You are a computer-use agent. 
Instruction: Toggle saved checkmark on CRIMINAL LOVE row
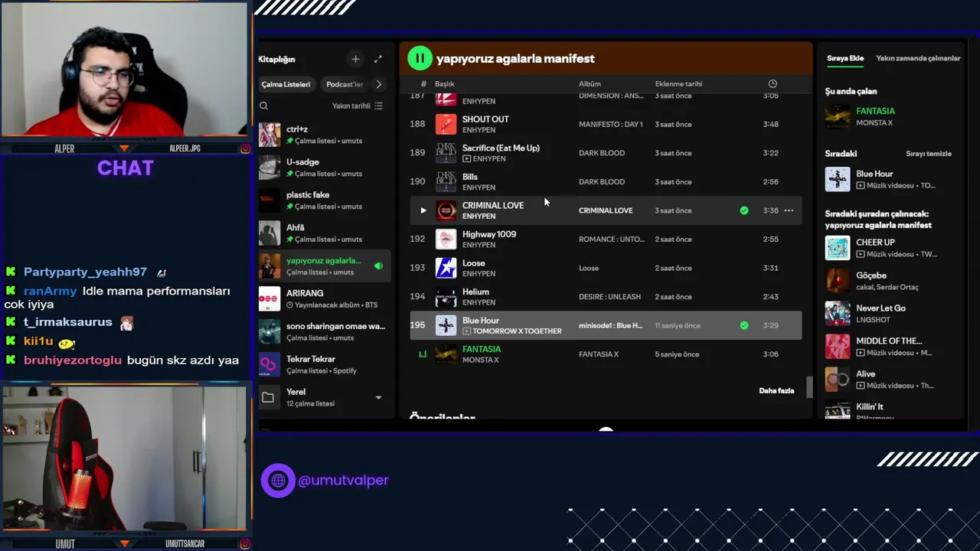(744, 210)
